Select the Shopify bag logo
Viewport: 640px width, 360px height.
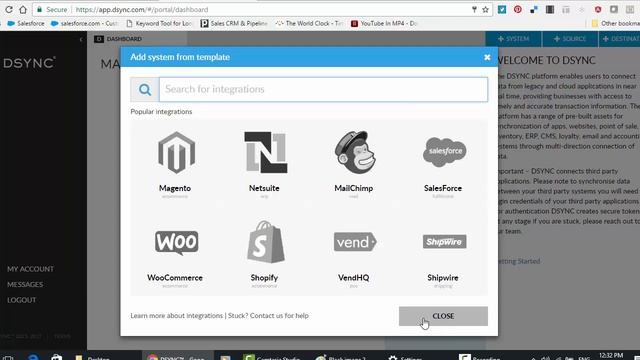(x=266, y=242)
